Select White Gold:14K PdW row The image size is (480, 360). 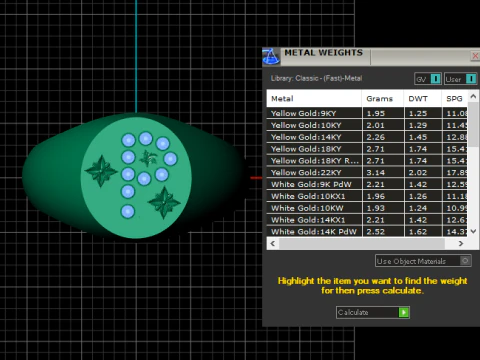point(367,231)
